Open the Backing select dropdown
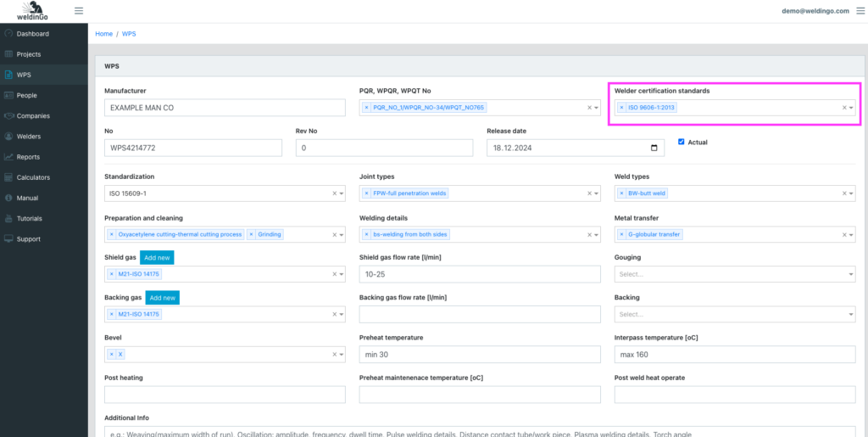 coord(850,315)
